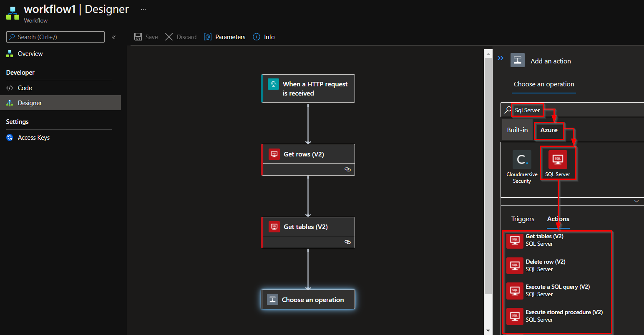Click the Parameters [@] icon
This screenshot has width=644, height=335.
(x=208, y=37)
